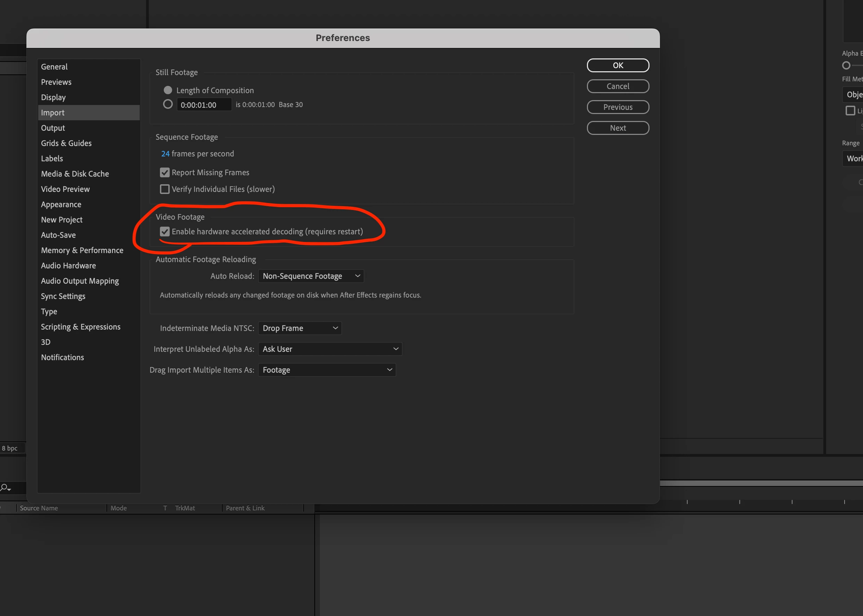
Task: Click the still footage duration timecode field
Action: (x=204, y=105)
